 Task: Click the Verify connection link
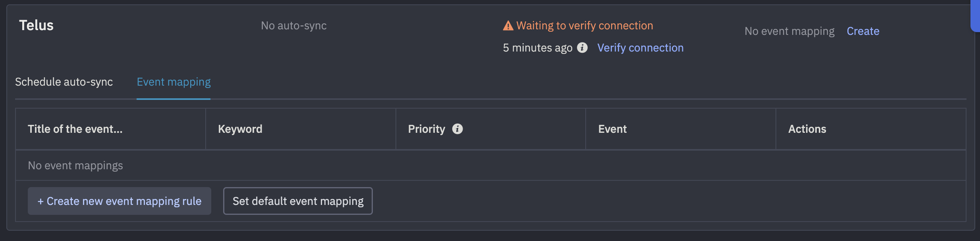pos(640,48)
